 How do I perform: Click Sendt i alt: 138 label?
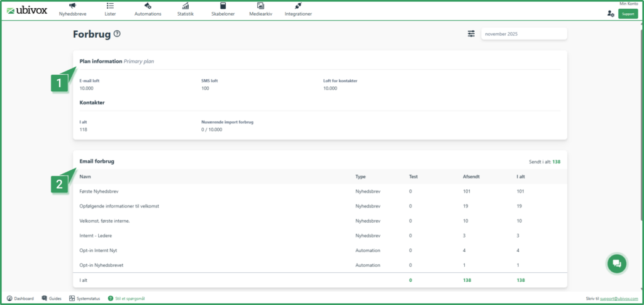545,162
